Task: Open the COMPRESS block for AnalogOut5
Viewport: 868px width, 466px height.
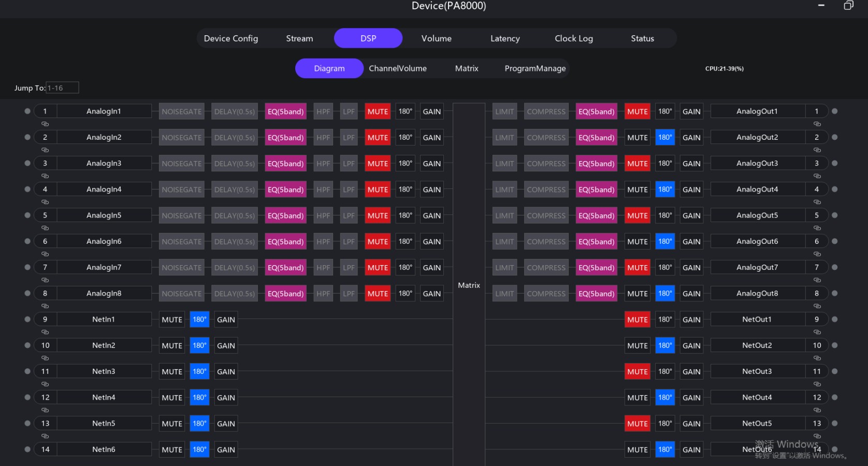Action: pyautogui.click(x=546, y=215)
